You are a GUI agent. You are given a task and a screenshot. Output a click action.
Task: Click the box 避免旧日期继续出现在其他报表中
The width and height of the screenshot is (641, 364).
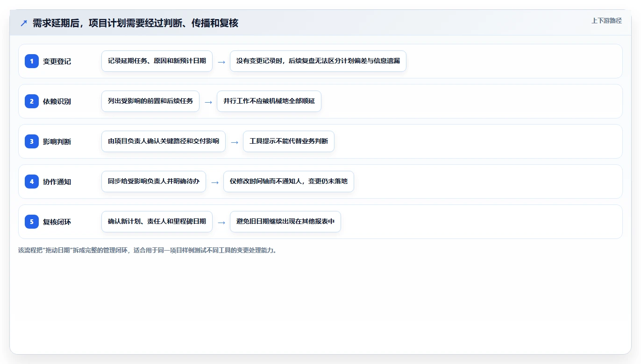point(285,222)
